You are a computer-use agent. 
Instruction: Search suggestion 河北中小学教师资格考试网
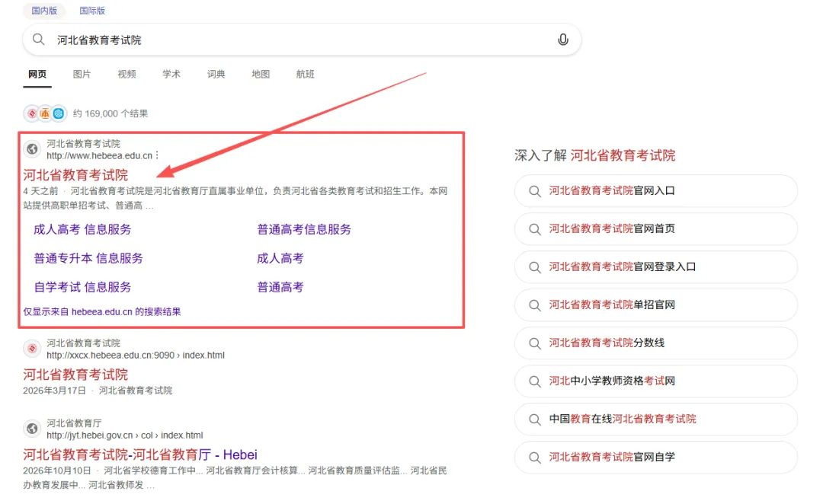click(x=656, y=381)
